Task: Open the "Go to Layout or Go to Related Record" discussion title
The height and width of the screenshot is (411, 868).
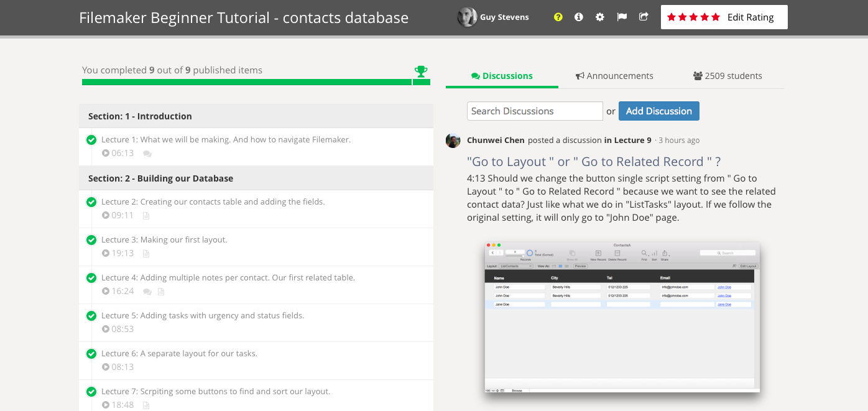Action: pyautogui.click(x=594, y=162)
